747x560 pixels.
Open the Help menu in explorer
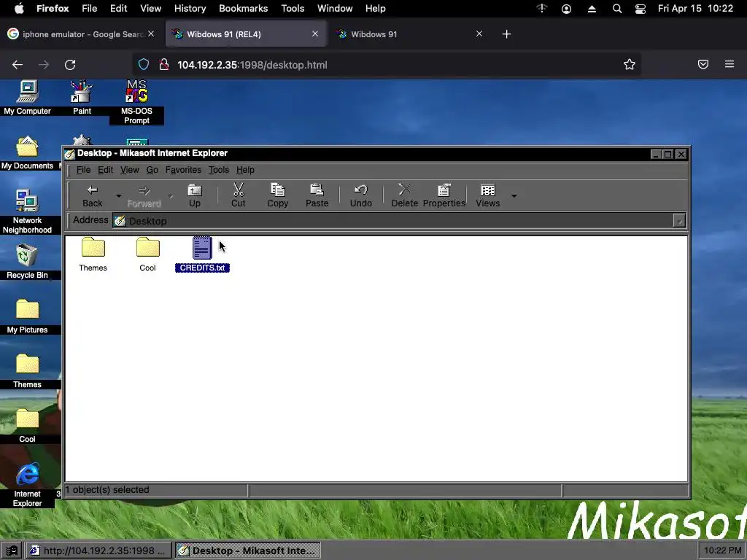point(245,170)
